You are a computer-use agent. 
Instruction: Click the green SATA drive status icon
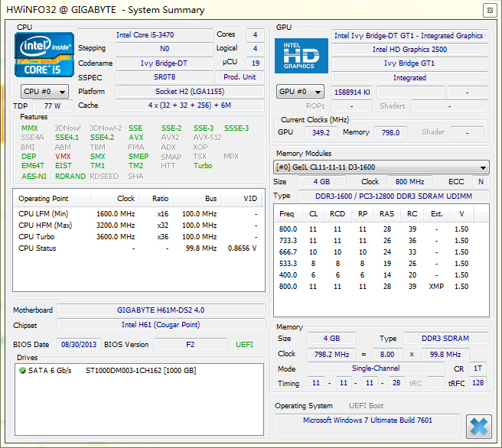22,371
